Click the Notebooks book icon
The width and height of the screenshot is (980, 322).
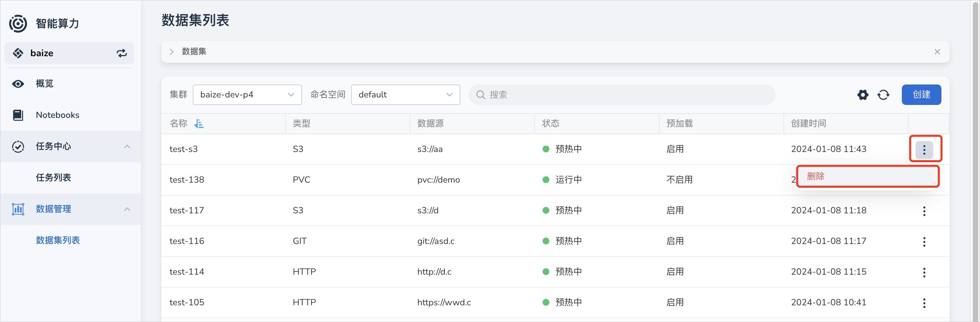coord(18,115)
